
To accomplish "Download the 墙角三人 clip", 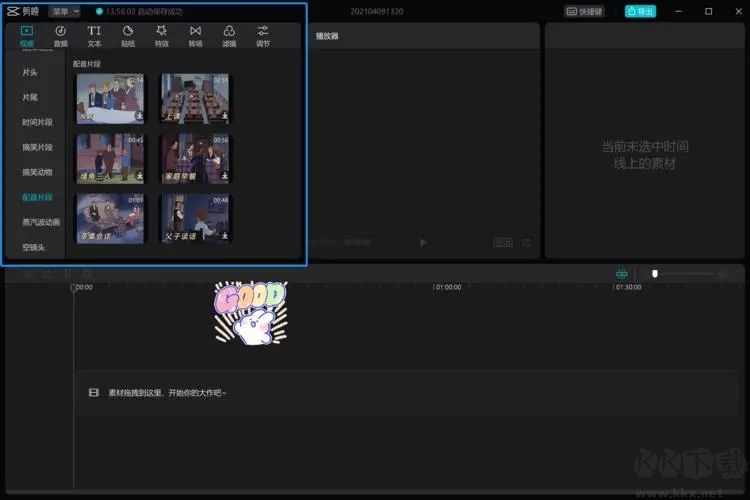I will click(x=139, y=176).
